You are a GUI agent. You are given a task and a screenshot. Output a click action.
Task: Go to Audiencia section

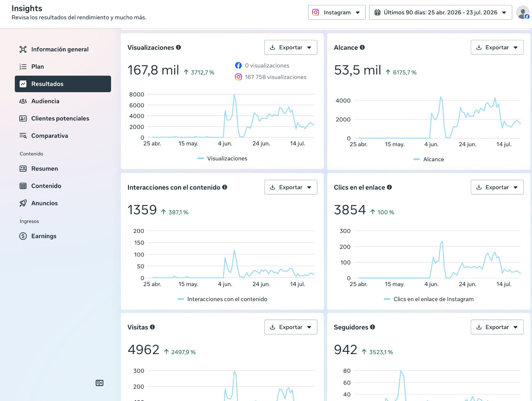(x=63, y=101)
